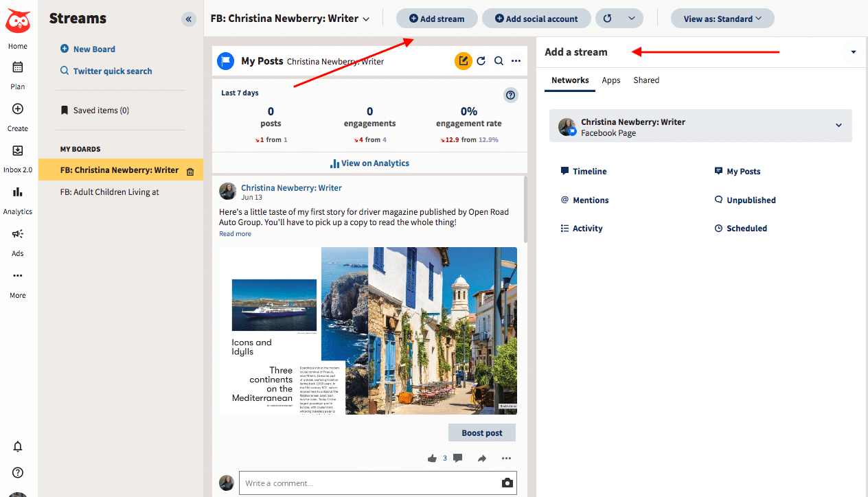Expand the Christina Newberry Facebook Page selector
This screenshot has height=497, width=868.
(x=700, y=126)
